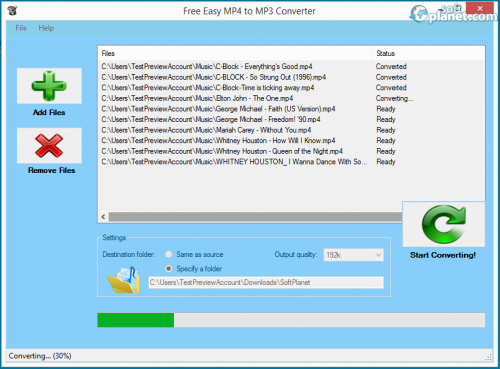Image resolution: width=500 pixels, height=369 pixels.
Task: Click the Start Converting! label
Action: 443,255
